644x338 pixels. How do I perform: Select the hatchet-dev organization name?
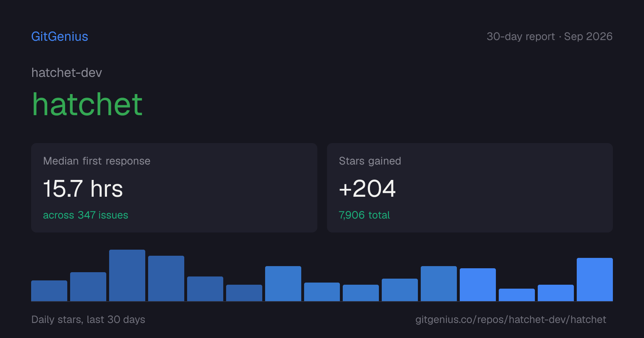coord(67,73)
